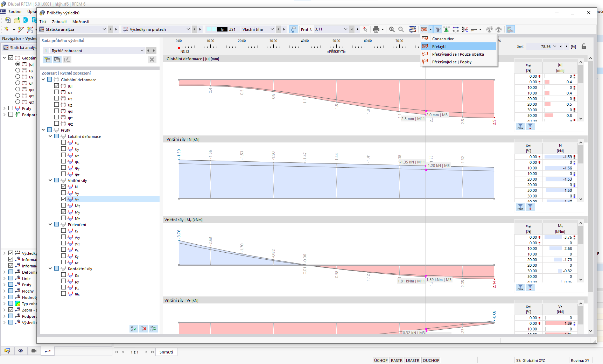The image size is (603, 364).
Task: Click the filter icon below the |u| table
Action: coord(530,126)
